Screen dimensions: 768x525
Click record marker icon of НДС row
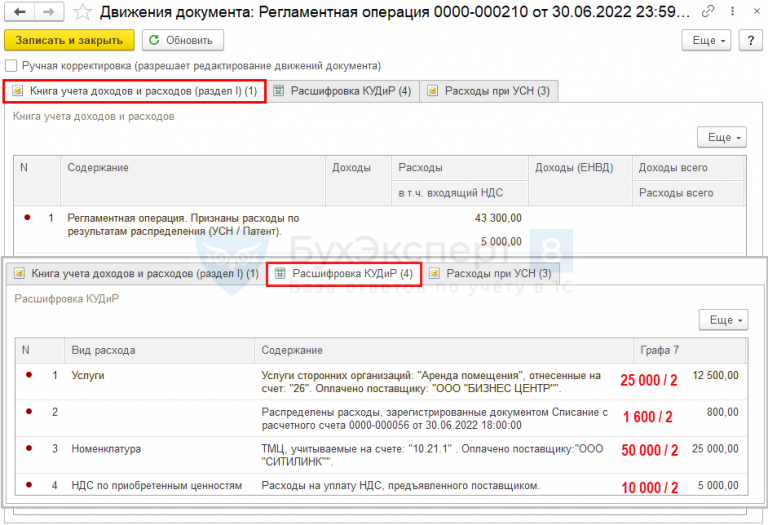click(29, 484)
